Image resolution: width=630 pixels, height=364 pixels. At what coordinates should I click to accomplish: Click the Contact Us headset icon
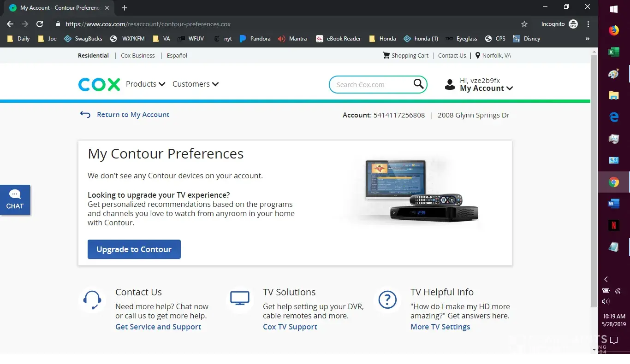tap(92, 299)
